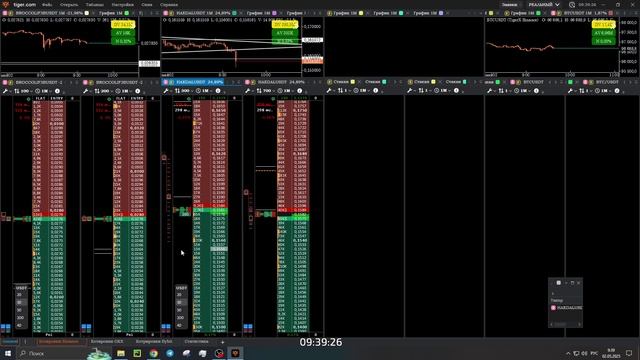Expand the price step 100 dropdown

23,91
